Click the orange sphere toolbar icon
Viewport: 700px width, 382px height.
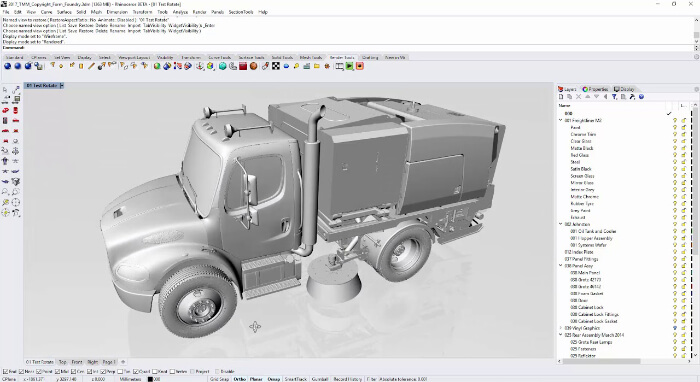click(x=254, y=66)
